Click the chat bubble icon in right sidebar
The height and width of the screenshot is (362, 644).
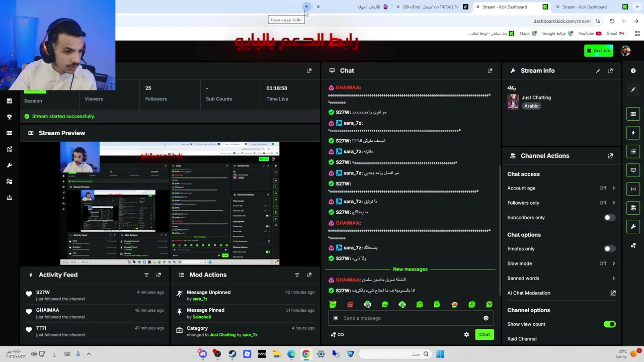pyautogui.click(x=633, y=170)
